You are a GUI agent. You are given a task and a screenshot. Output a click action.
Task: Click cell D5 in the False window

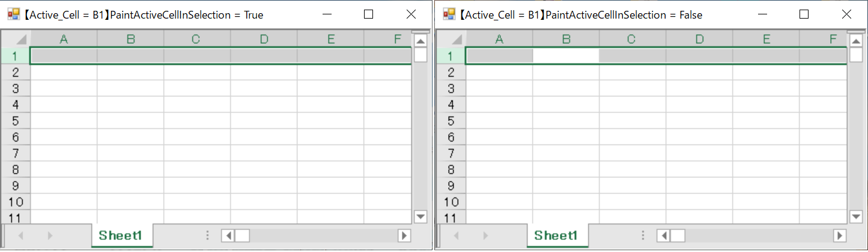coord(699,121)
